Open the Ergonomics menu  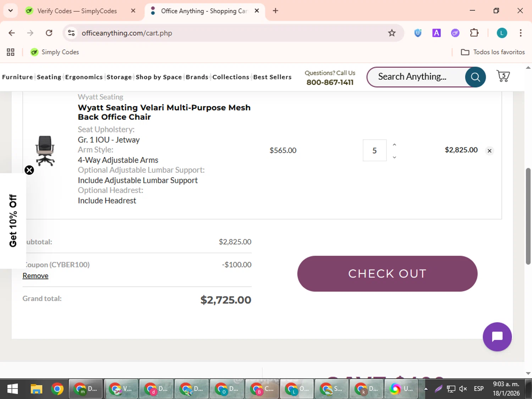pos(84,77)
